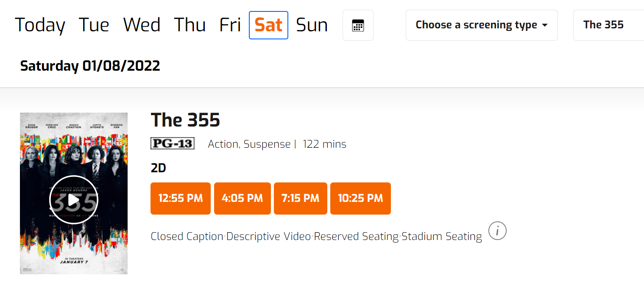The height and width of the screenshot is (284, 644).
Task: View Fri showtimes
Action: click(x=230, y=25)
